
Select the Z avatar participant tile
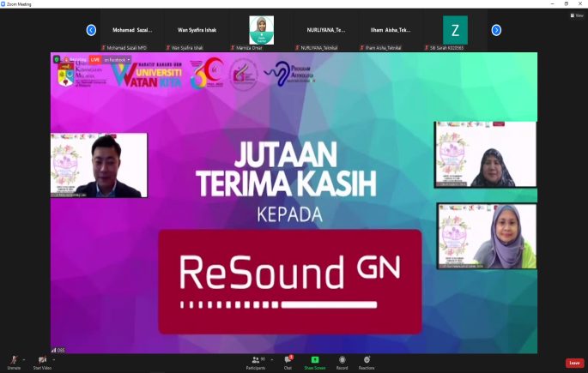[455, 30]
